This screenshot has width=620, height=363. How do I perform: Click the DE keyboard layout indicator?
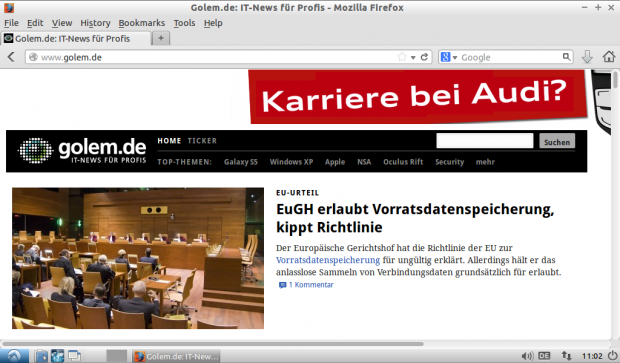click(x=544, y=356)
